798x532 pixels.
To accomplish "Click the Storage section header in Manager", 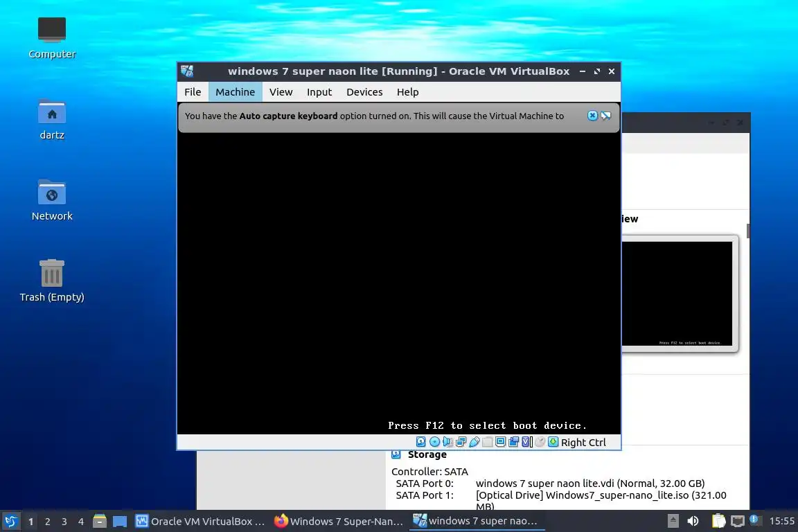I will (427, 454).
